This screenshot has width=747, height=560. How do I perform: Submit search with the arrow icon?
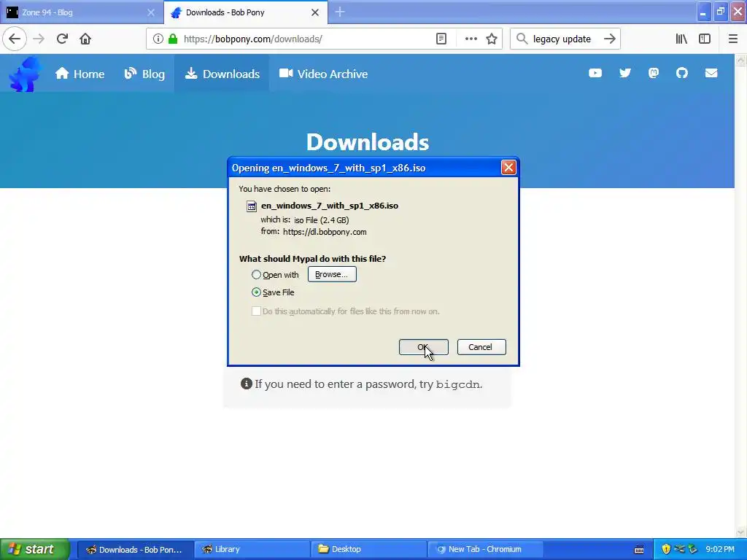coord(610,39)
